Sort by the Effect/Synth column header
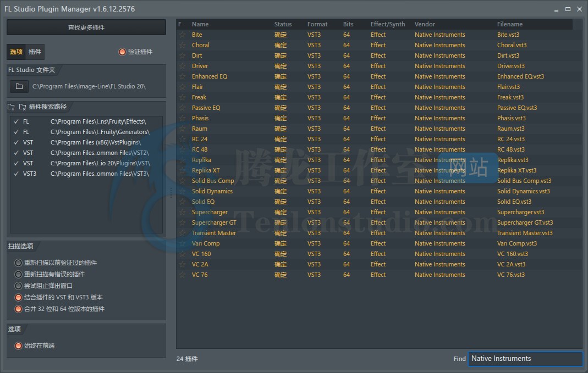The image size is (588, 373). point(388,24)
